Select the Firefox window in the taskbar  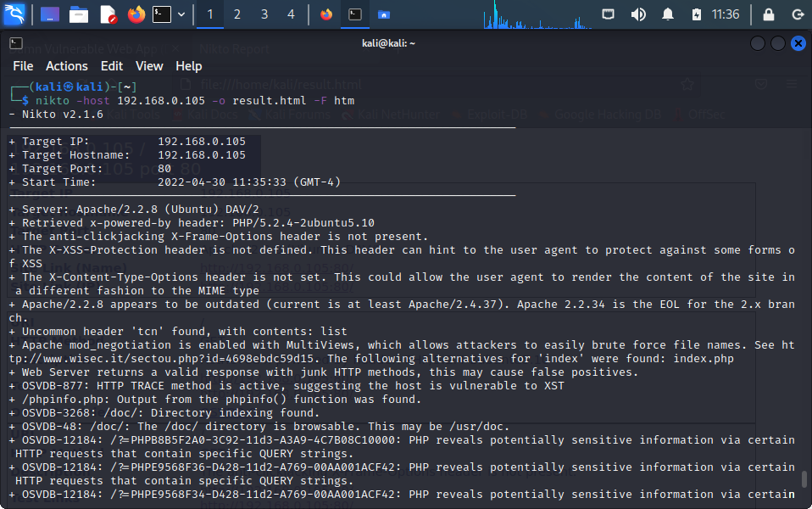pyautogui.click(x=326, y=14)
